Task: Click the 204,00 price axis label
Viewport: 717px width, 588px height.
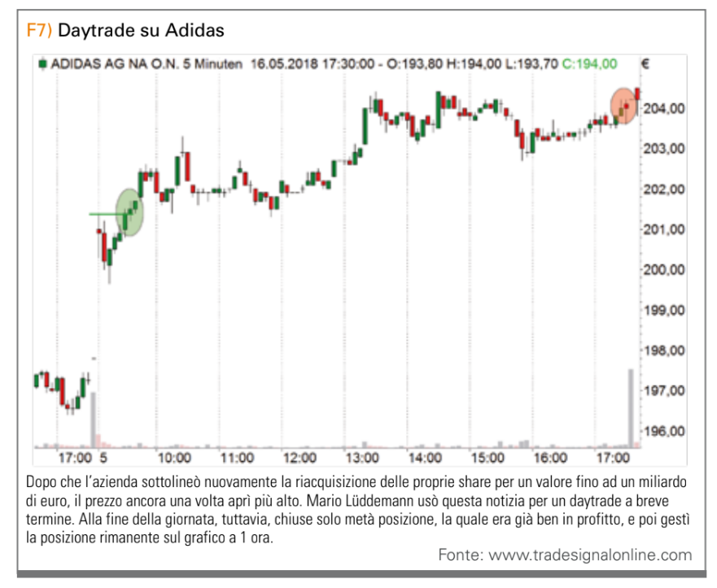Action: (x=666, y=108)
